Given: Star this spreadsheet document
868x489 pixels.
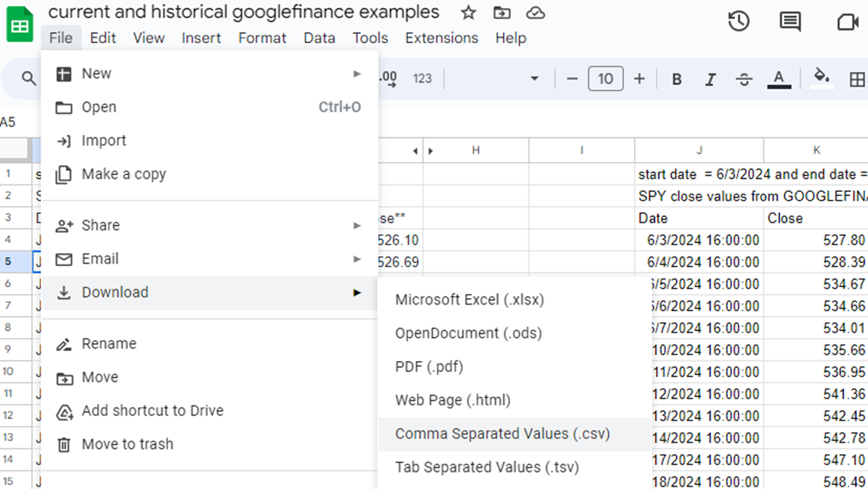Looking at the screenshot, I should pyautogui.click(x=468, y=12).
